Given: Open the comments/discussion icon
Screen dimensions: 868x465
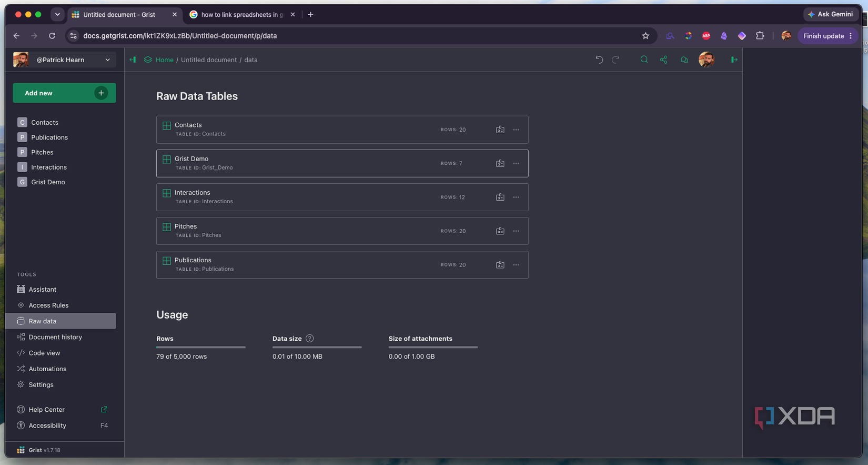Looking at the screenshot, I should [684, 60].
